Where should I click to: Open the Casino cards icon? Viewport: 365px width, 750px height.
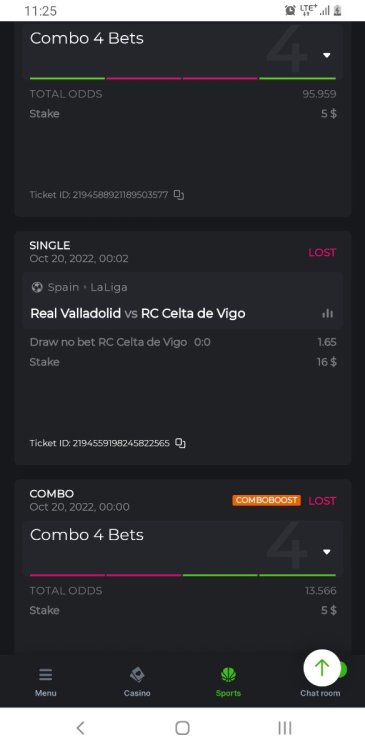click(x=137, y=675)
